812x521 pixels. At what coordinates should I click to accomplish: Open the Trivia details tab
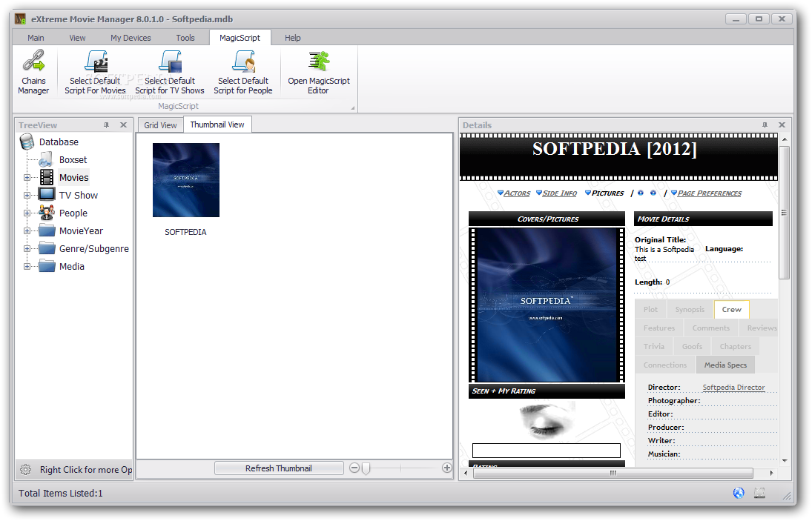[654, 347]
